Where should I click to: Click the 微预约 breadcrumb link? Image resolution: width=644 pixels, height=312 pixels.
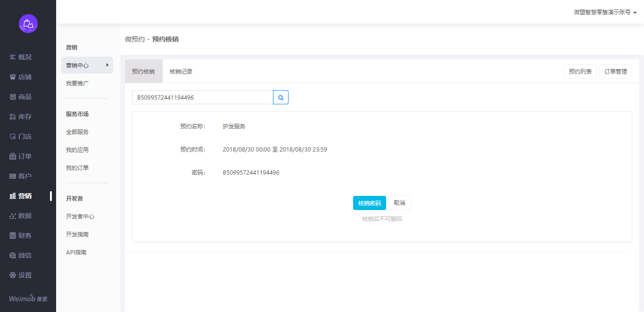click(x=135, y=39)
